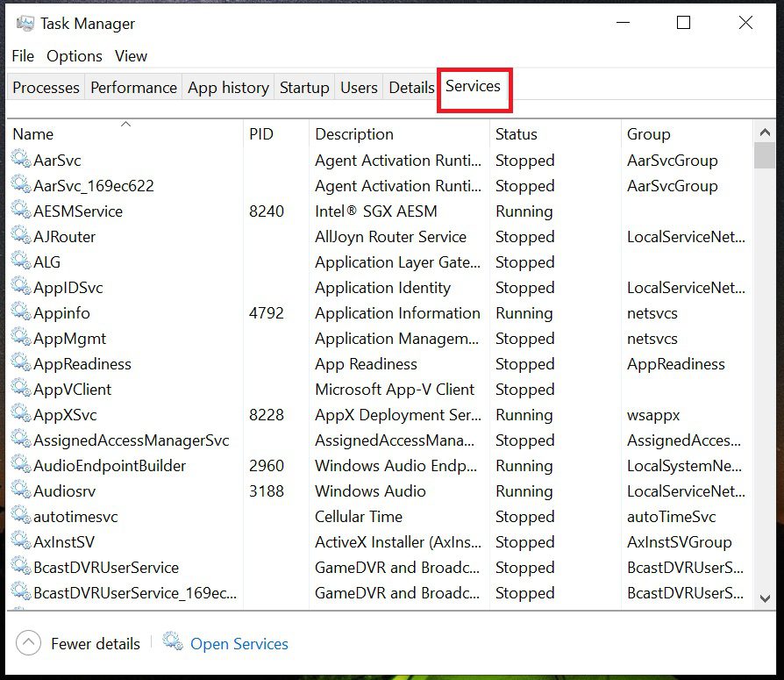
Task: Click PID value 8240
Action: coord(267,211)
